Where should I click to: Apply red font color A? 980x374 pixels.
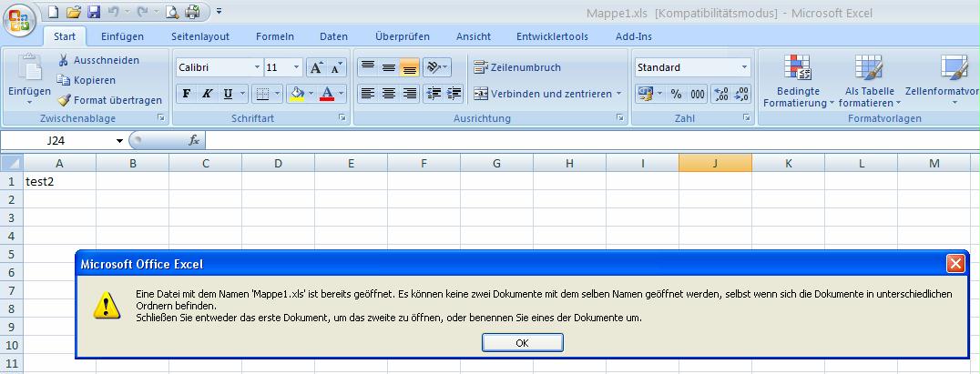[327, 94]
